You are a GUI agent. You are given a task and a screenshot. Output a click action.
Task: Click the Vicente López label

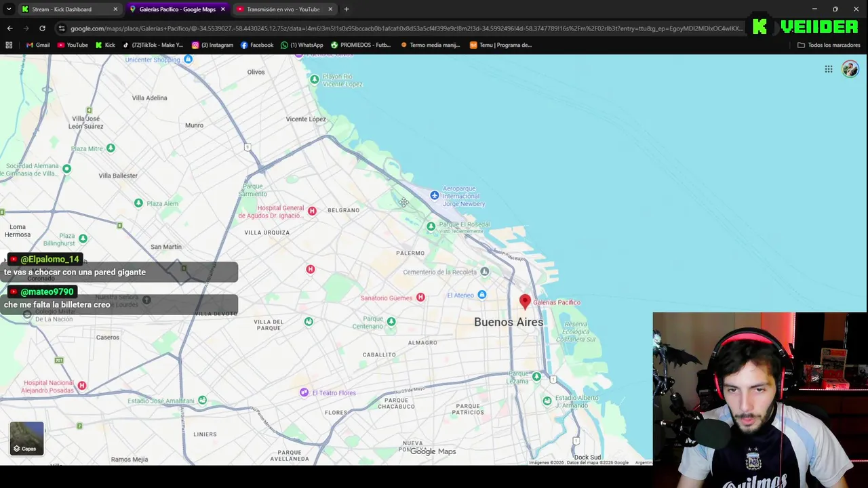click(x=306, y=119)
